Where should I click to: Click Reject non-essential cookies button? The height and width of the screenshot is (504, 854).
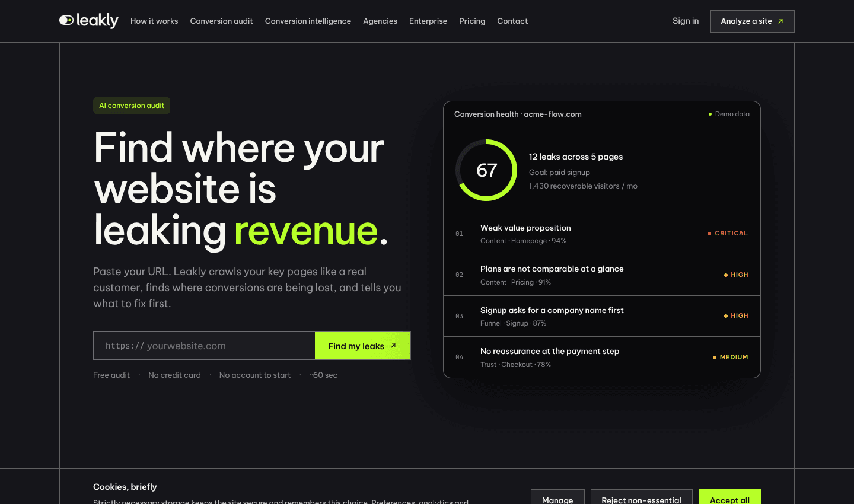pos(641,497)
